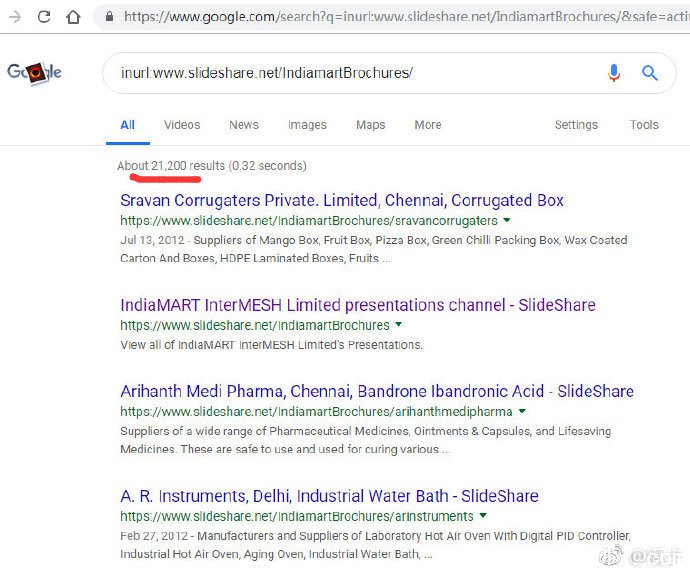Image resolution: width=690 pixels, height=573 pixels.
Task: Click the Google doodle logo
Action: [34, 73]
